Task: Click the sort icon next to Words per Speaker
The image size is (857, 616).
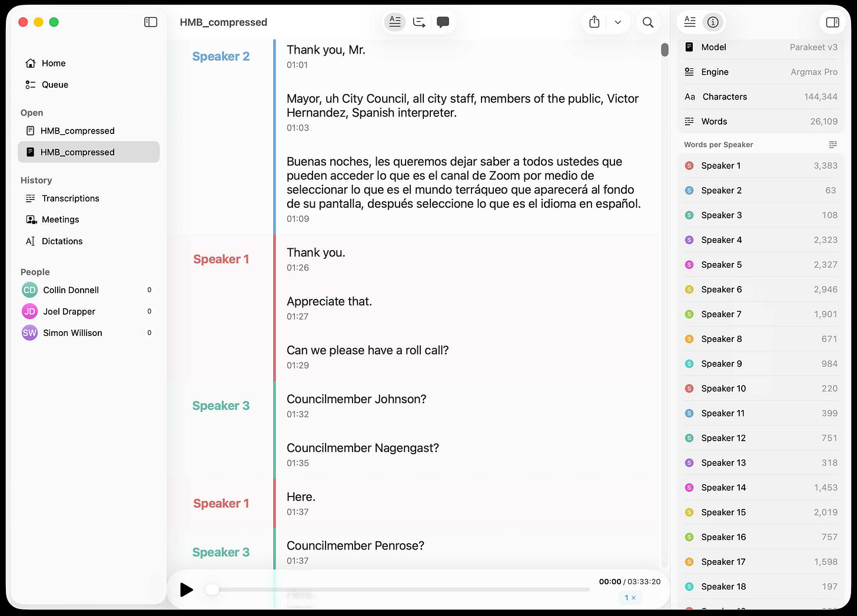Action: pos(833,144)
